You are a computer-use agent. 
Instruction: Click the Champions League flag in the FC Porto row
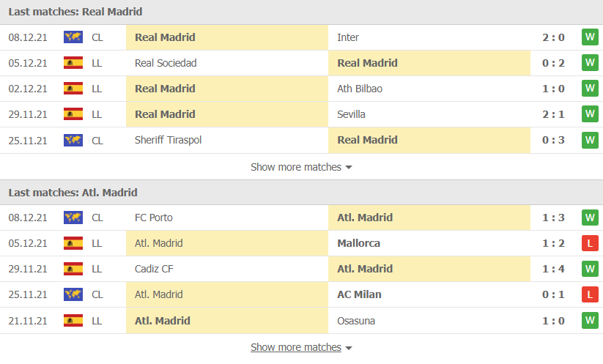point(73,218)
